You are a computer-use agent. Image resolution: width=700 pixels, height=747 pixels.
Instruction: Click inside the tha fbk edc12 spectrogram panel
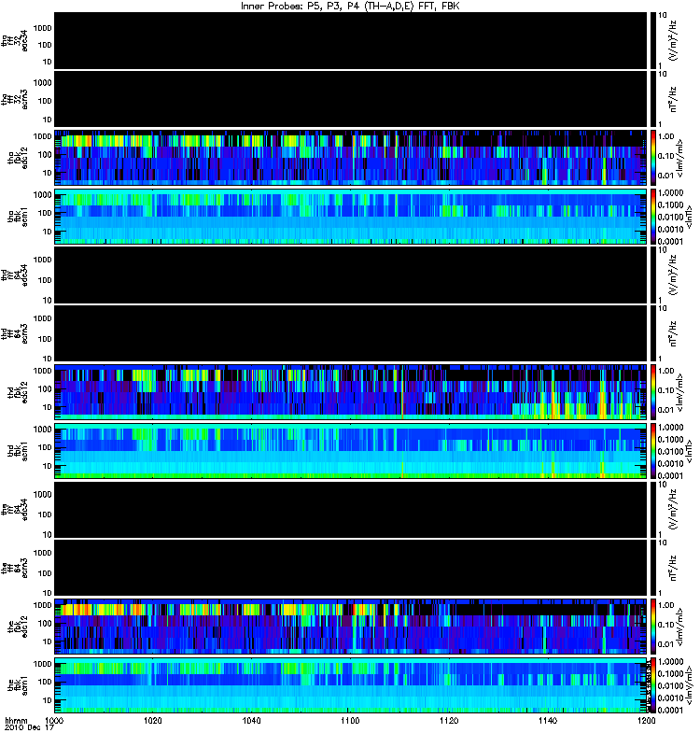tap(350, 157)
